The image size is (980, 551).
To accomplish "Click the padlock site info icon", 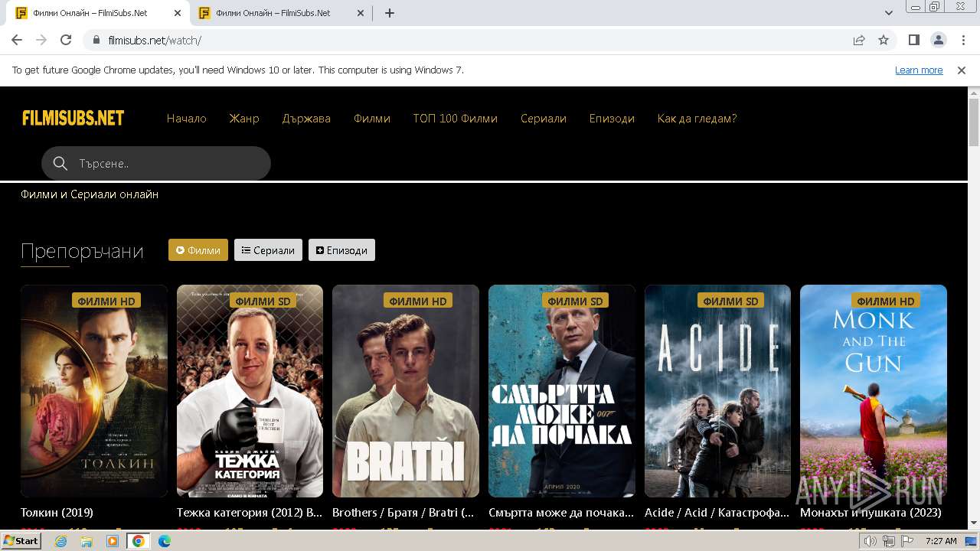I will (x=96, y=40).
